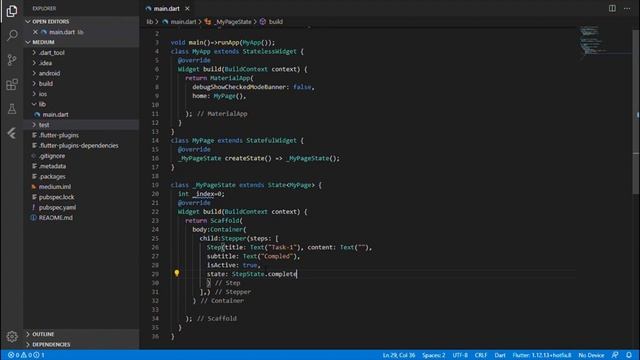Screen dimensions: 640x360
Task: Change the CRLF end-of-line status item
Action: (x=480, y=355)
